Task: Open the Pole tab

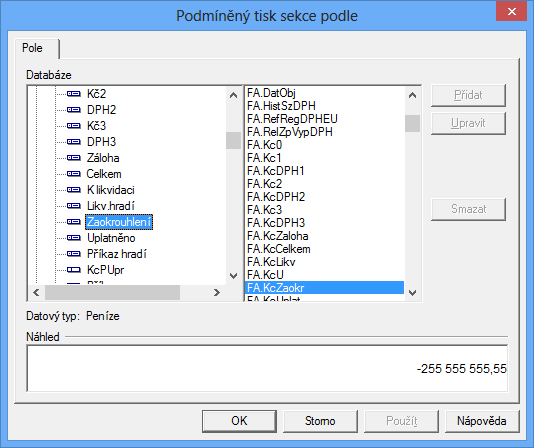Action: [x=33, y=48]
